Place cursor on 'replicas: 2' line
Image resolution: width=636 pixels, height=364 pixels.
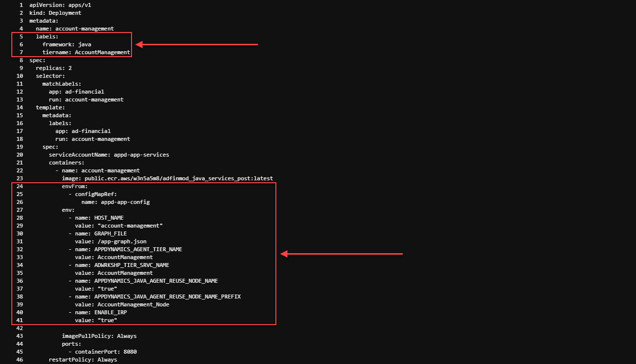(53, 68)
